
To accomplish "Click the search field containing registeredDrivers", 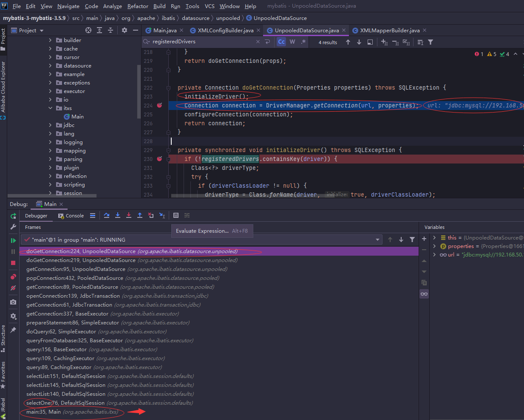I will 202,42.
